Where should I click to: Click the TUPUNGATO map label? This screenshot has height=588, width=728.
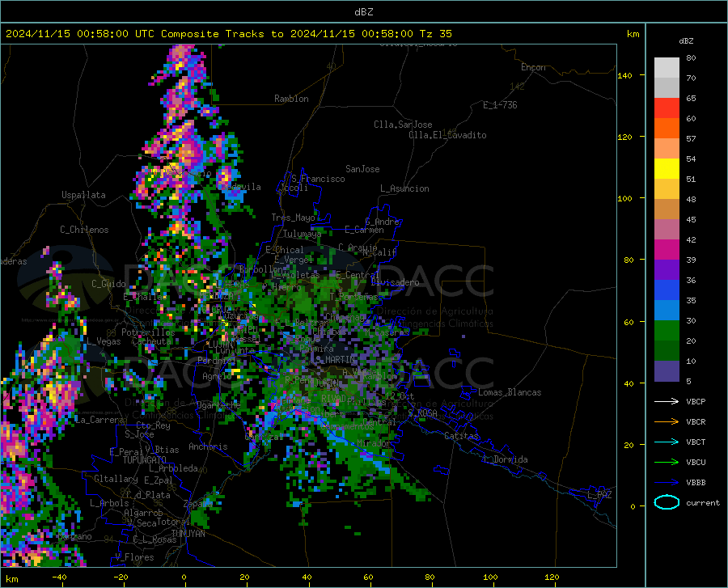click(x=145, y=460)
